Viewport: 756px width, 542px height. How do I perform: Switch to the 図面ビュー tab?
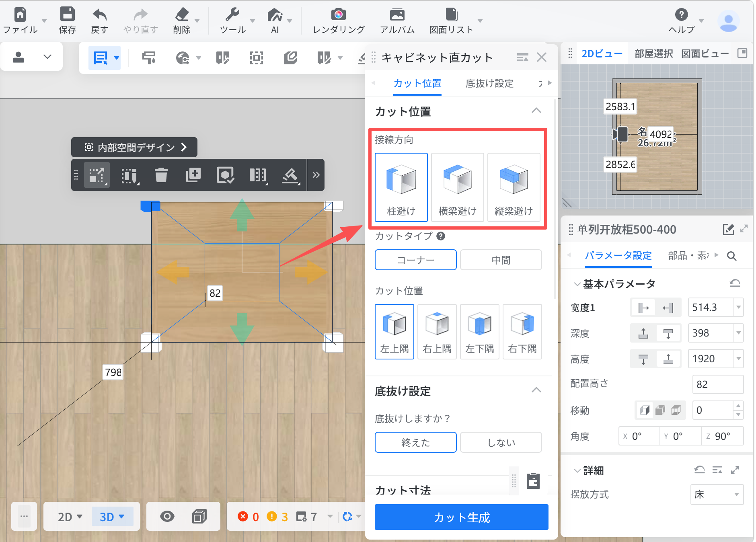coord(705,53)
